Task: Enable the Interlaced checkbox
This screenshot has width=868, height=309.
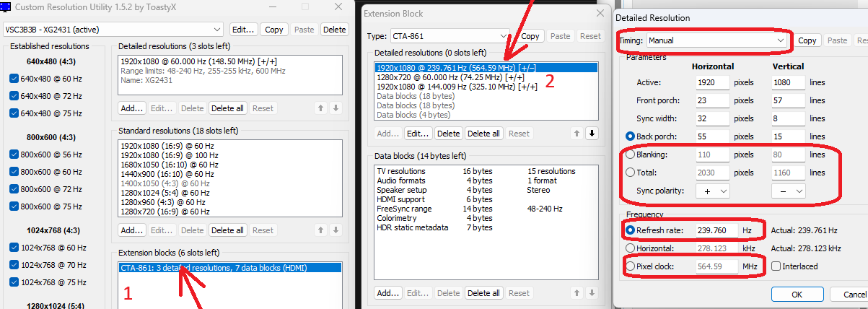Action: point(776,266)
